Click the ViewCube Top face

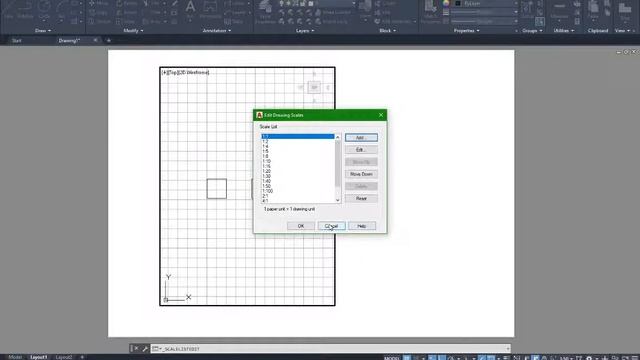coord(314,87)
